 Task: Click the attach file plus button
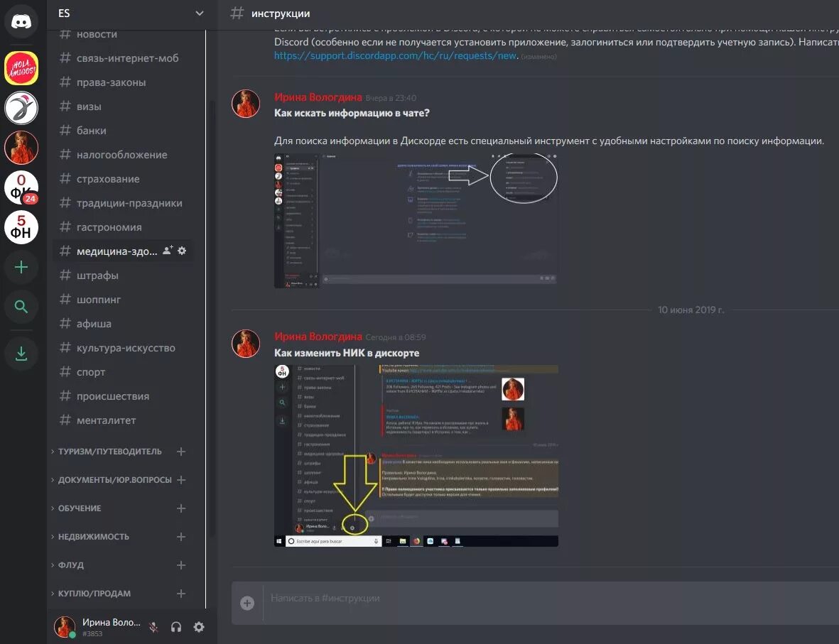pos(247,604)
